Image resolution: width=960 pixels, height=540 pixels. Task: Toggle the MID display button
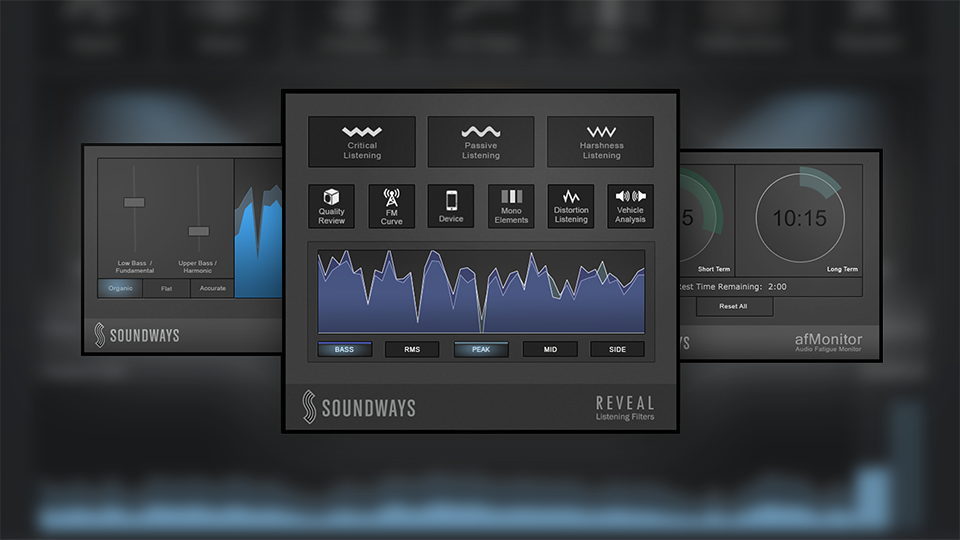coord(550,349)
